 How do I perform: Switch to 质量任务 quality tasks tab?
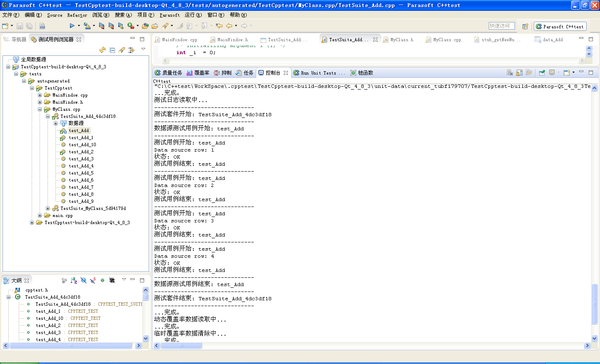point(169,73)
